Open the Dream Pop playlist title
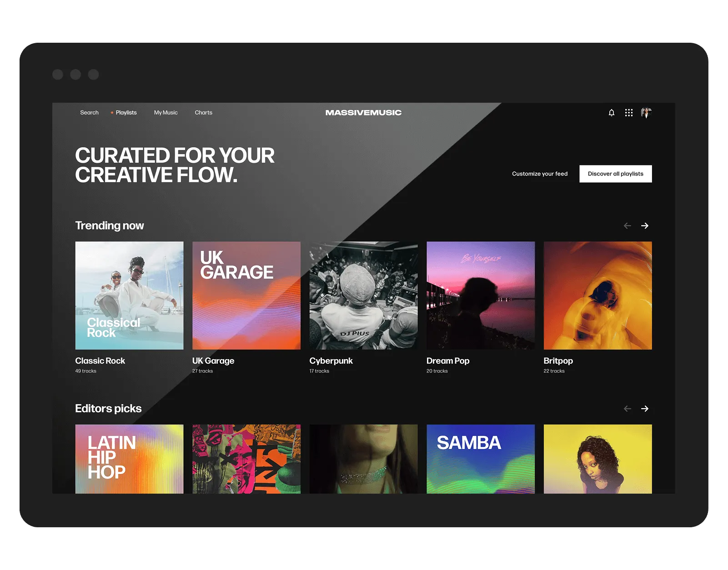 pos(447,361)
